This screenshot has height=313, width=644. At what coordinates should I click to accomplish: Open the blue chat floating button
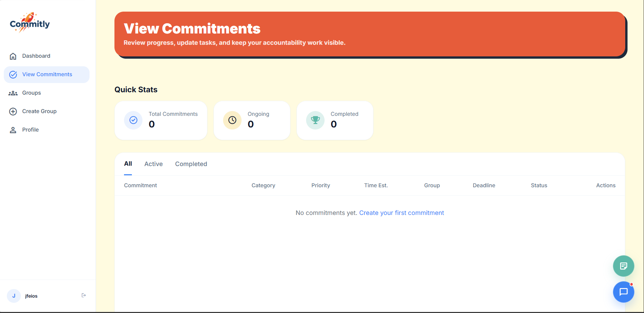point(624,292)
